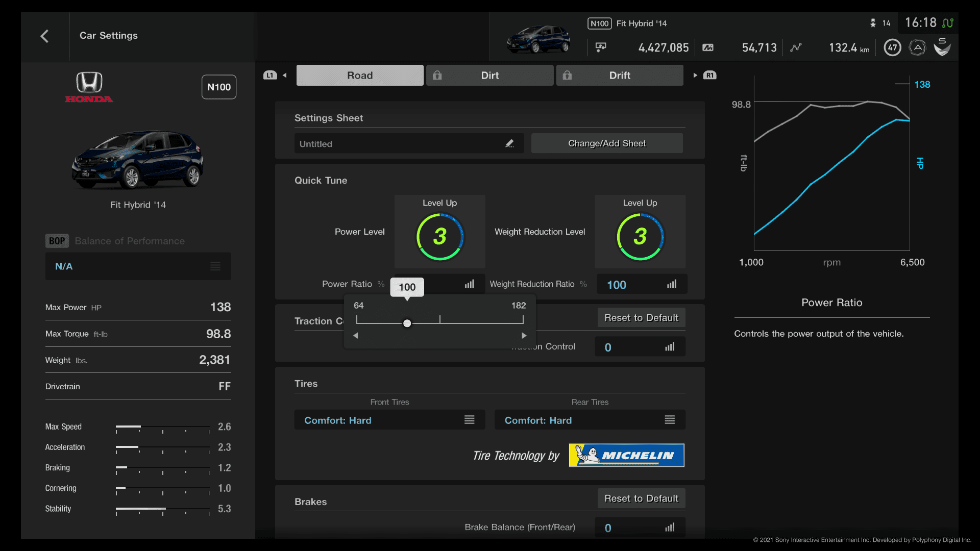Click the 4,427,085 credits value
Screen dimensions: 980x551
[664, 48]
